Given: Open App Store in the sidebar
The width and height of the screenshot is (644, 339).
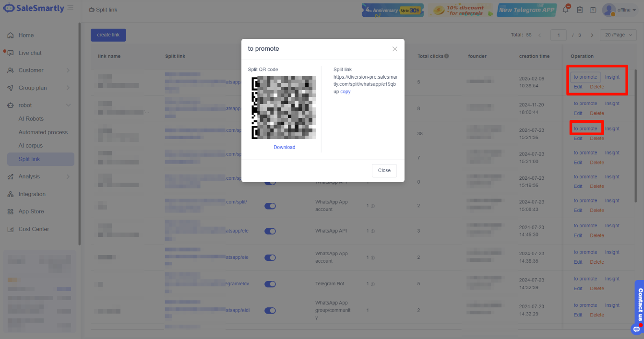Looking at the screenshot, I should [x=31, y=211].
